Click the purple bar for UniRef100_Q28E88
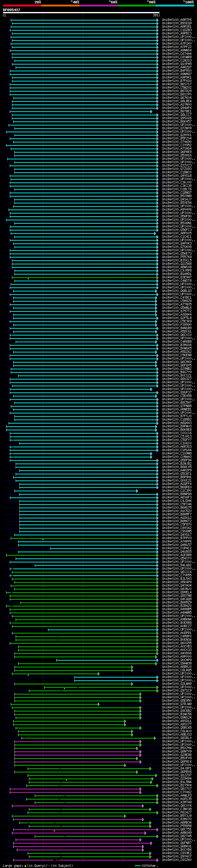Image resolution: width=197 pixels, height=868 pixels. tap(78, 755)
